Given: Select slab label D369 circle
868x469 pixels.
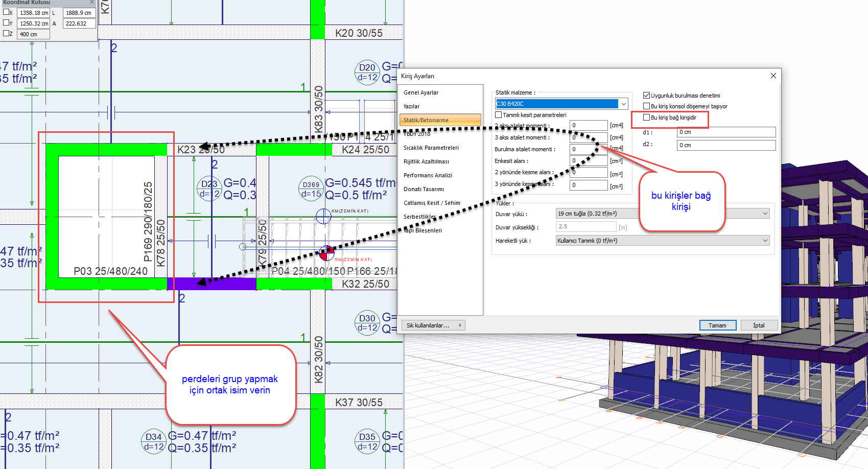Looking at the screenshot, I should (311, 189).
